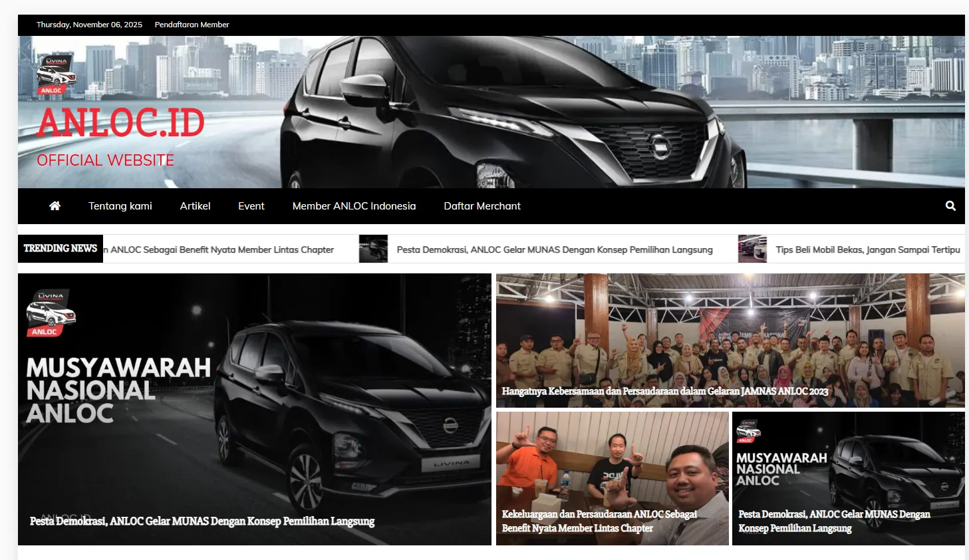
Task: Click the car lot thumbnail in ticker
Action: click(752, 249)
